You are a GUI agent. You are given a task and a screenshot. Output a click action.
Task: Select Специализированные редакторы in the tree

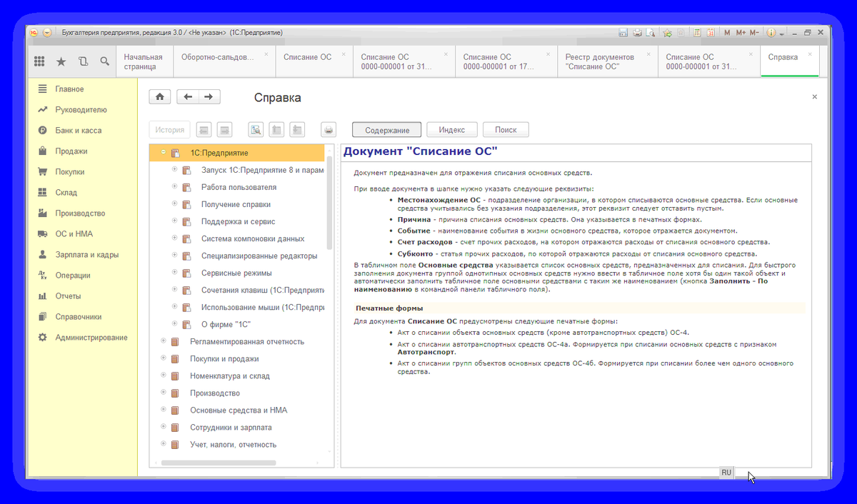(259, 256)
